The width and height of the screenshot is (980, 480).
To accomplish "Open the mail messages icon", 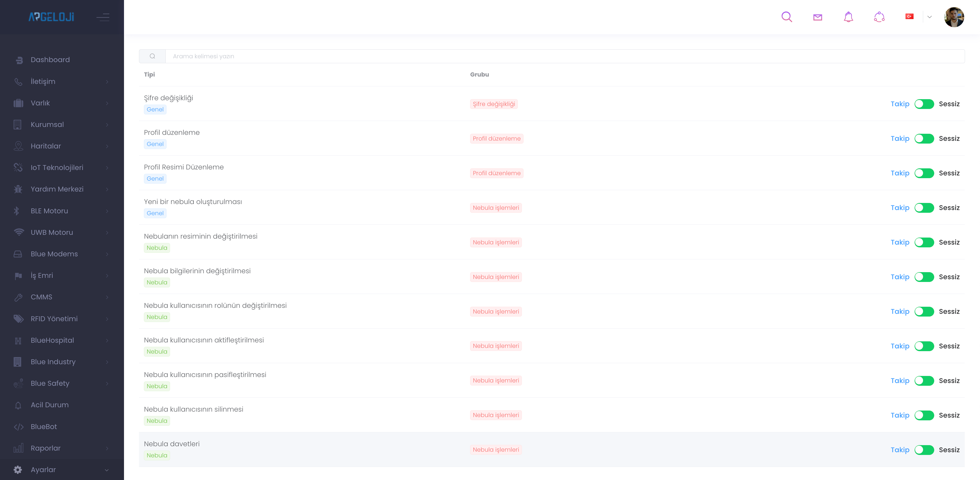I will (818, 17).
